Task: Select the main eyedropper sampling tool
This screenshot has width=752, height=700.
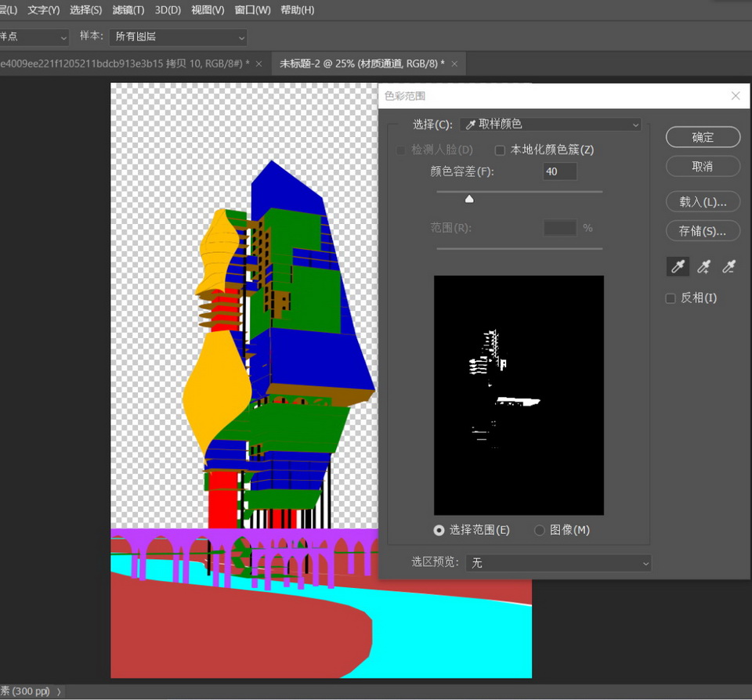Action: point(678,267)
